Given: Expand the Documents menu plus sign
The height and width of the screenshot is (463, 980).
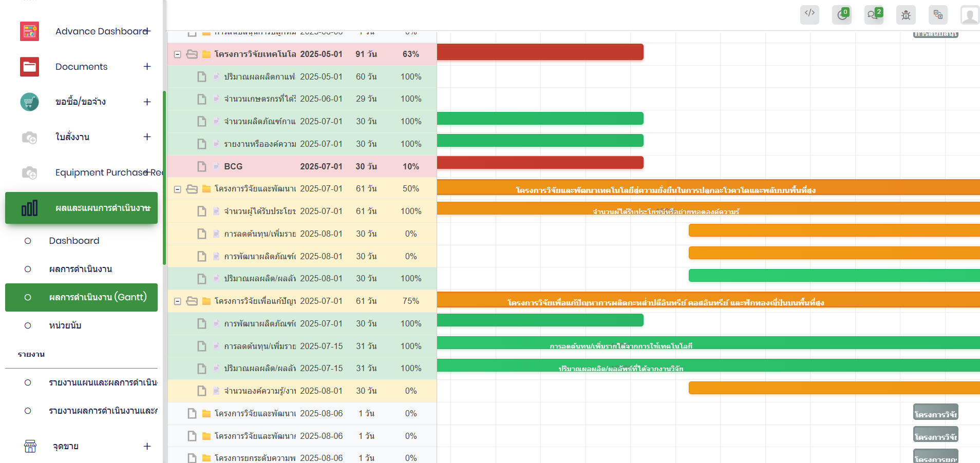Looking at the screenshot, I should click(147, 67).
